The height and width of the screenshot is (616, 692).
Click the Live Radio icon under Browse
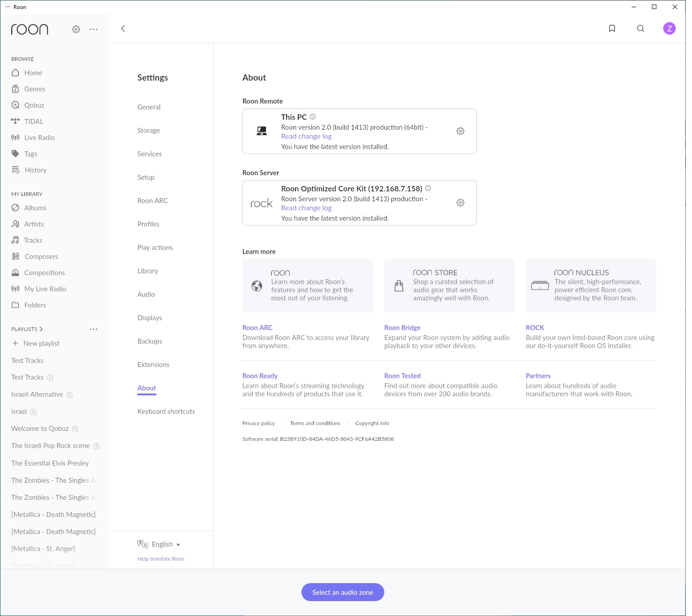coord(15,137)
